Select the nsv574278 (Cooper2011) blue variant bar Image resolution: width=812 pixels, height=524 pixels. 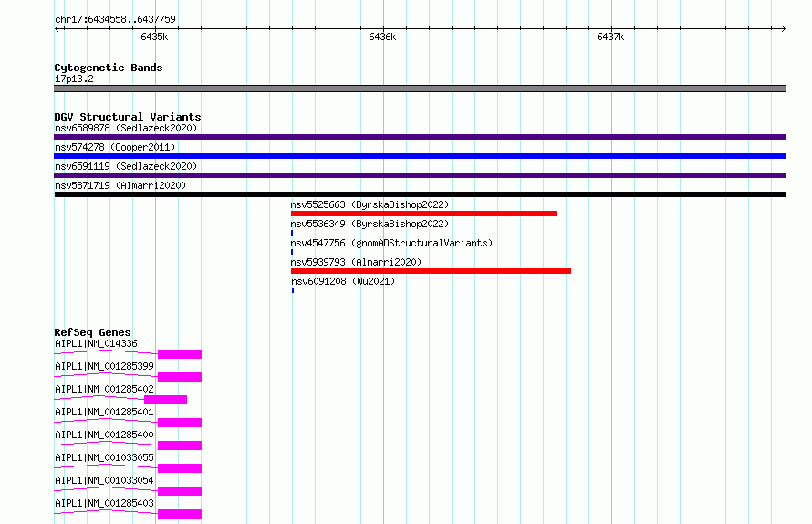tap(420, 156)
